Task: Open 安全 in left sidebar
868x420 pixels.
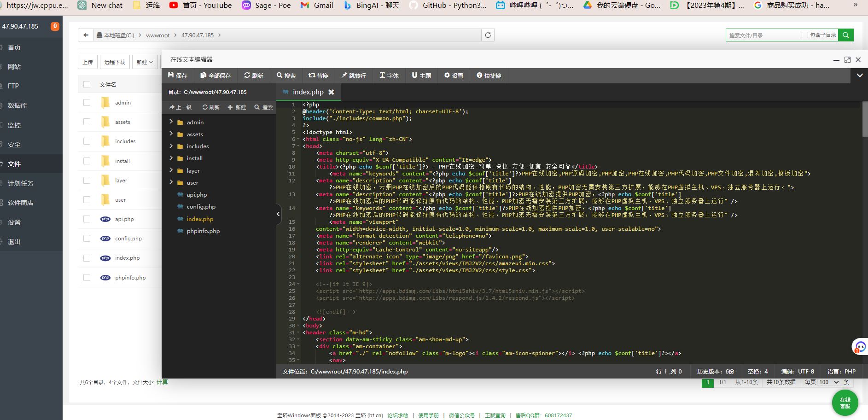Action: (x=14, y=145)
